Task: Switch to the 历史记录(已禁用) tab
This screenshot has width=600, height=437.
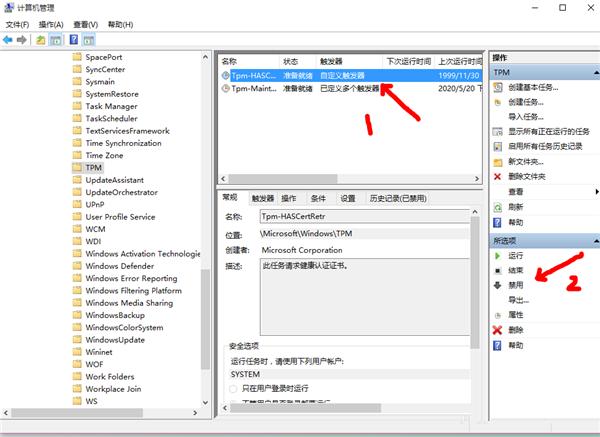Action: [x=398, y=199]
